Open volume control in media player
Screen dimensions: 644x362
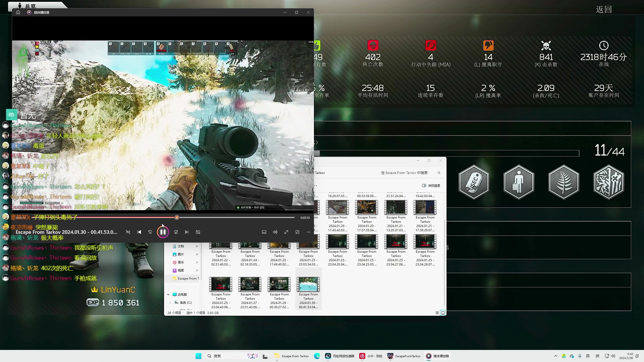(x=275, y=232)
